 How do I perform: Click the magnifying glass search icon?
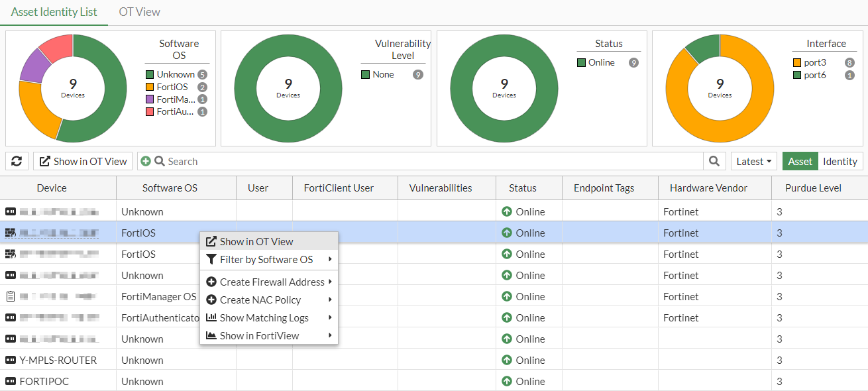(714, 161)
